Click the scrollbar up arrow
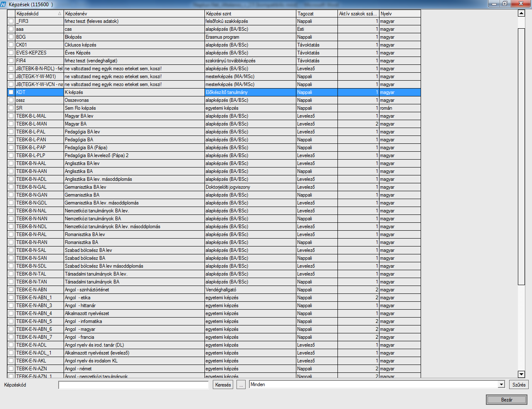Viewport: 532px width, 409px height. pos(522,13)
